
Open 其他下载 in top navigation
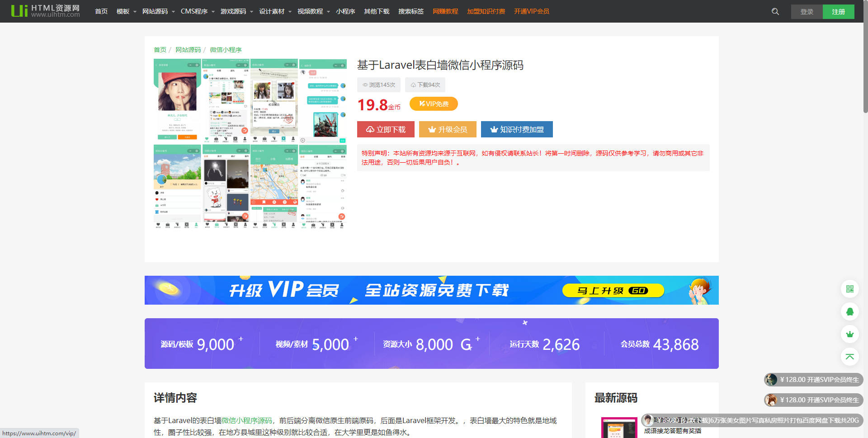click(377, 11)
